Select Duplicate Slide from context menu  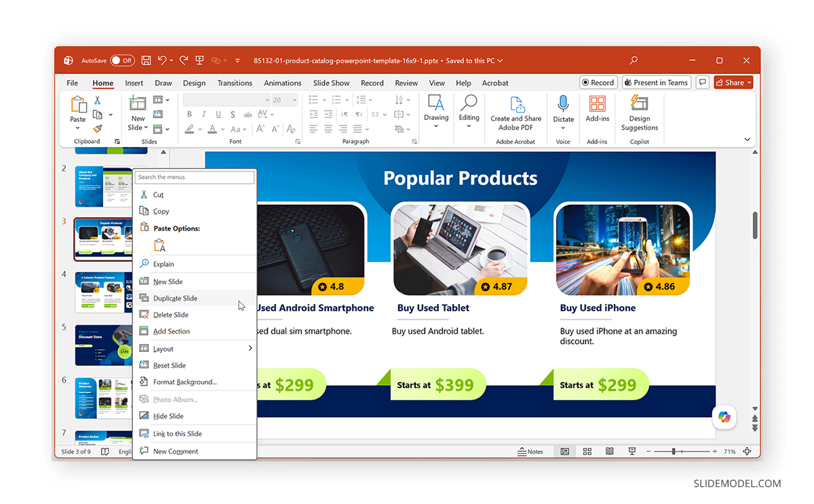pyautogui.click(x=195, y=298)
